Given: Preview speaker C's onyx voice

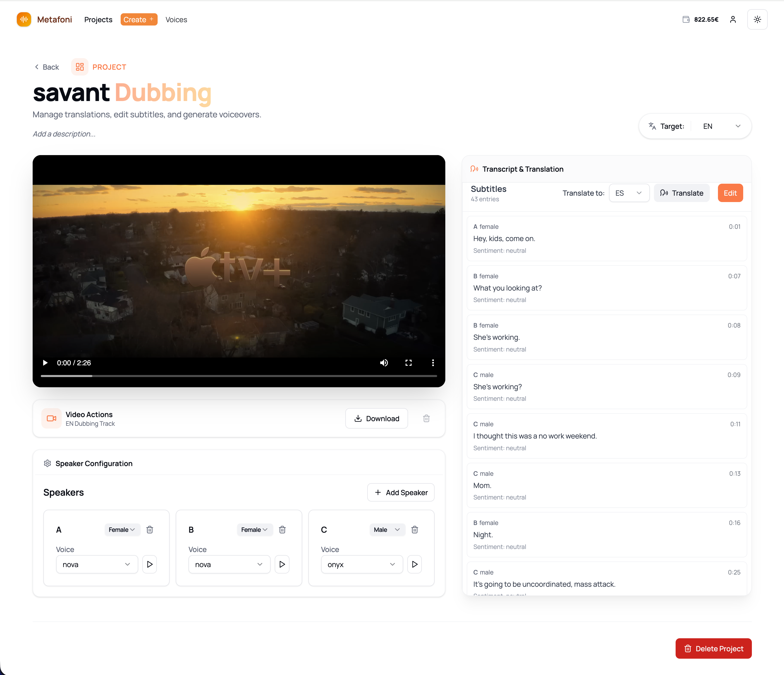Looking at the screenshot, I should (x=414, y=564).
